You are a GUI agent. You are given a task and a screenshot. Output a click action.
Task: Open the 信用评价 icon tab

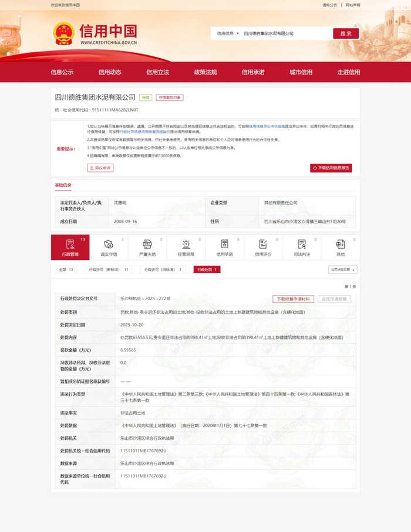[x=263, y=248]
